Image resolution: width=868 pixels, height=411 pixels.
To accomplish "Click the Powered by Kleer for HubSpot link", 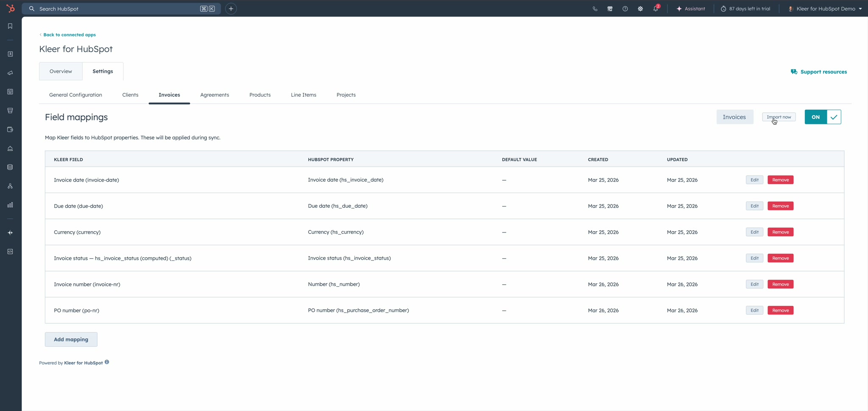I will click(83, 363).
